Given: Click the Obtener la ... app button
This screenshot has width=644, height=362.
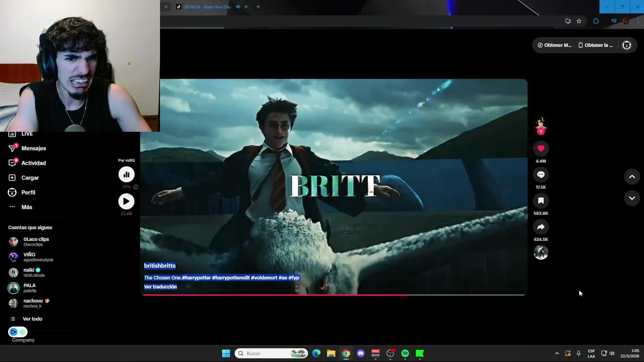Looking at the screenshot, I should (595, 45).
